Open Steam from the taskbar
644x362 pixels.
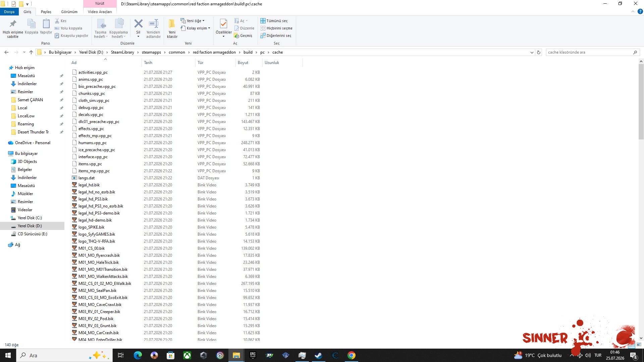(x=318, y=355)
